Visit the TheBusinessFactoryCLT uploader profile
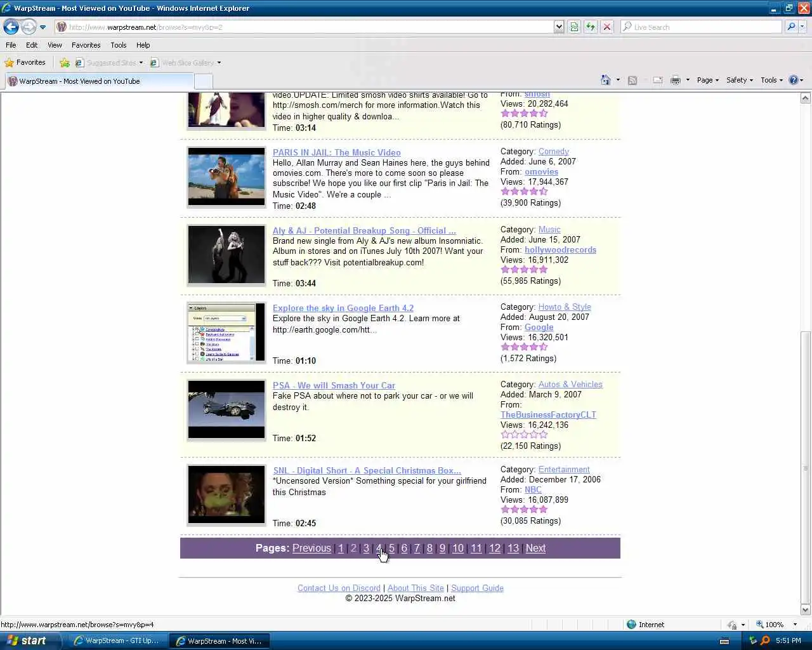This screenshot has width=812, height=650. pos(548,415)
